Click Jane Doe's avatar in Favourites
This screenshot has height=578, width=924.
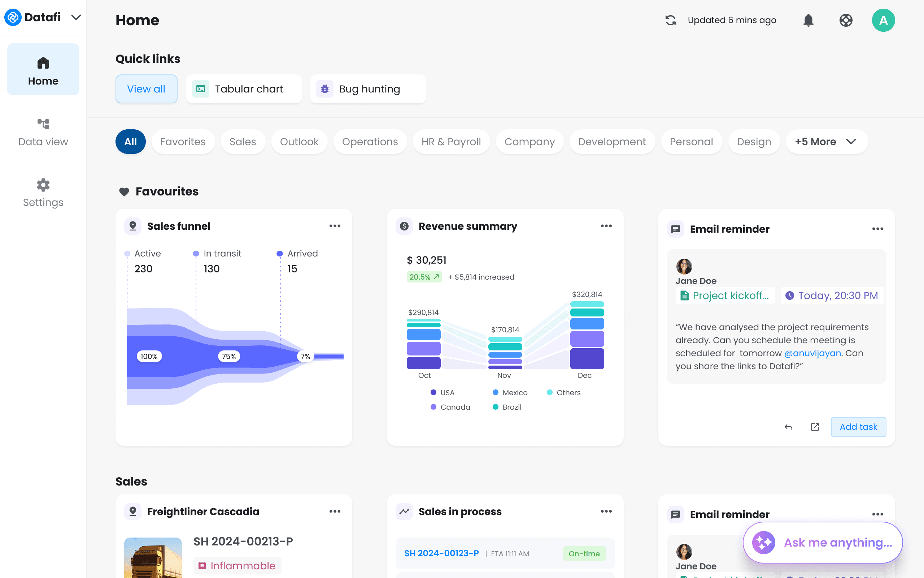coord(684,267)
